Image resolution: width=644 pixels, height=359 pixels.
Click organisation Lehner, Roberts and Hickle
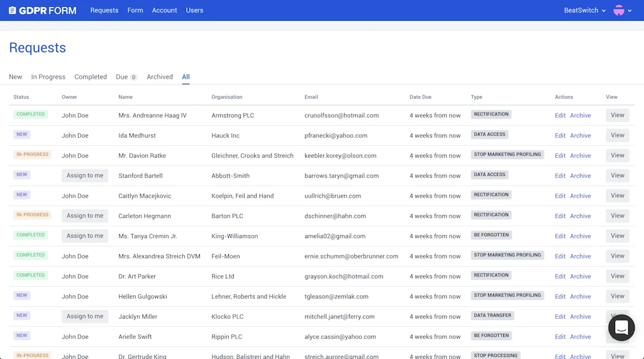coord(248,297)
